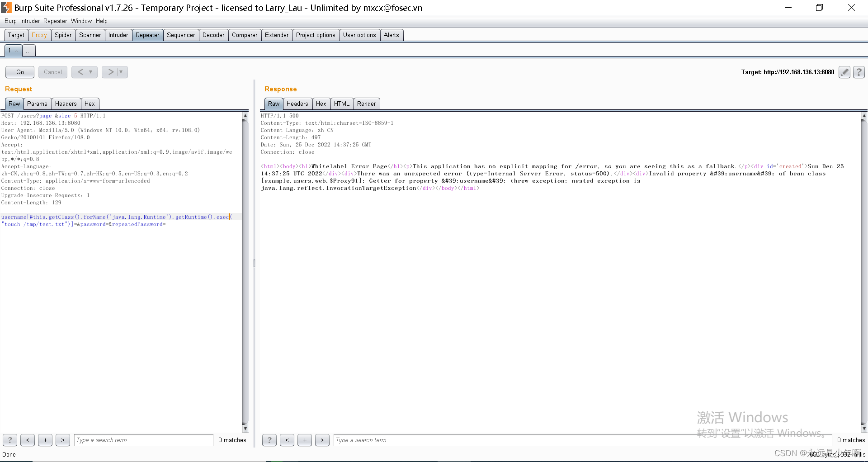Jump to previous match in request

point(28,440)
